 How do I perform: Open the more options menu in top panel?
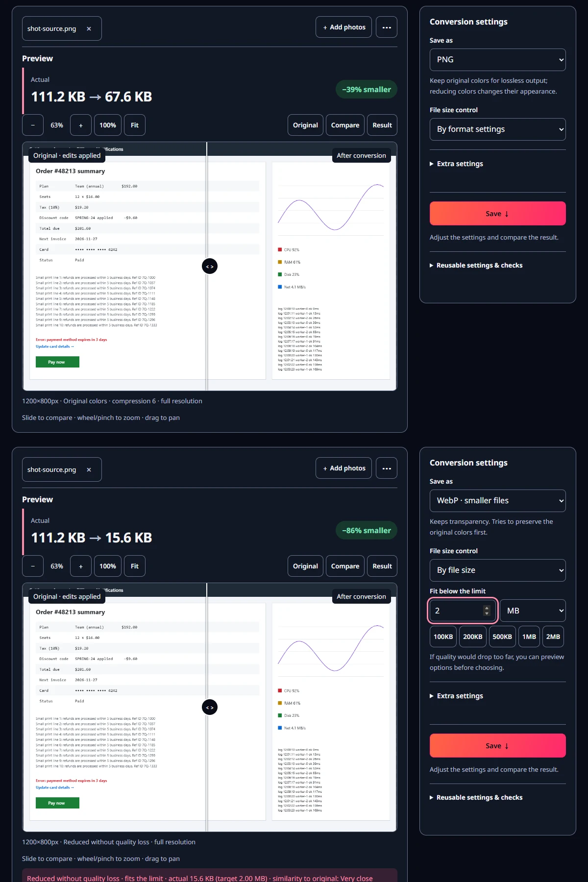coord(387,27)
